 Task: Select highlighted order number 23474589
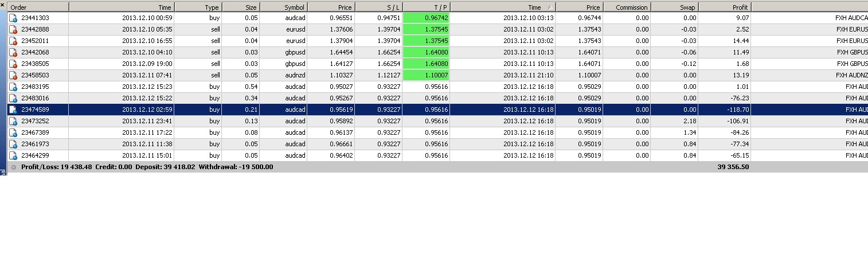point(35,110)
